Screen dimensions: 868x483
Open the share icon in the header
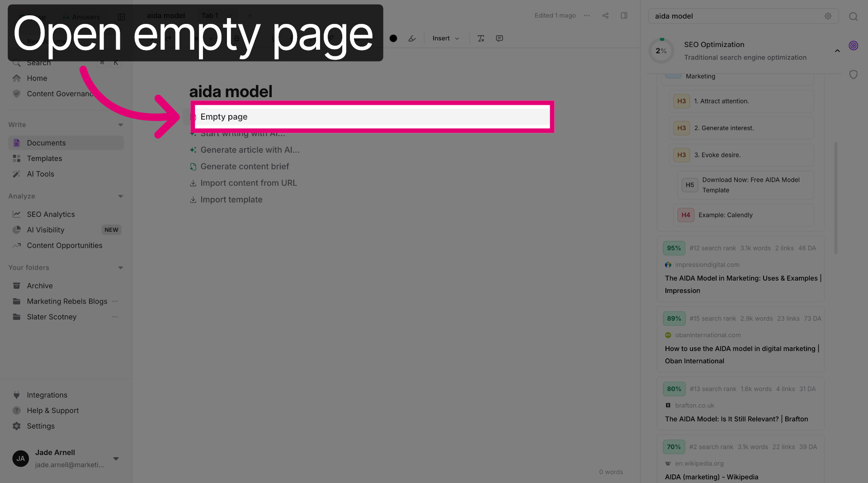point(605,15)
